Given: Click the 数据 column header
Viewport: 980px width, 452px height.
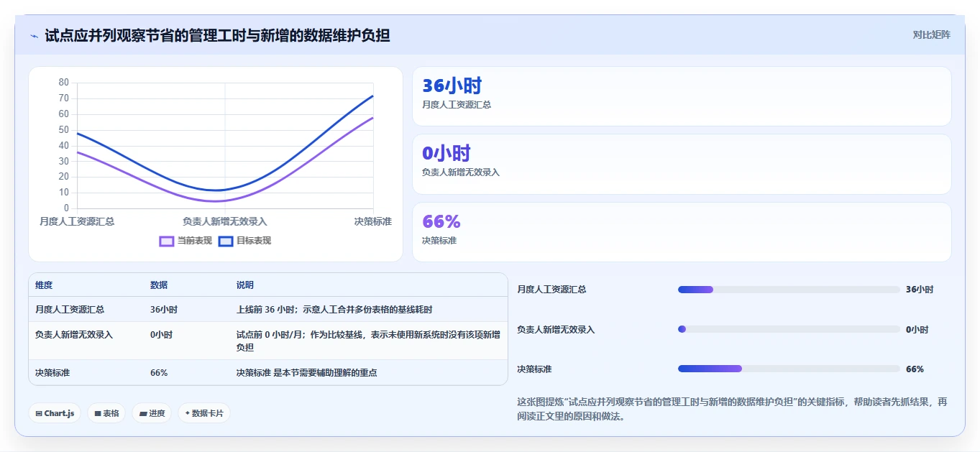Looking at the screenshot, I should click(x=159, y=285).
